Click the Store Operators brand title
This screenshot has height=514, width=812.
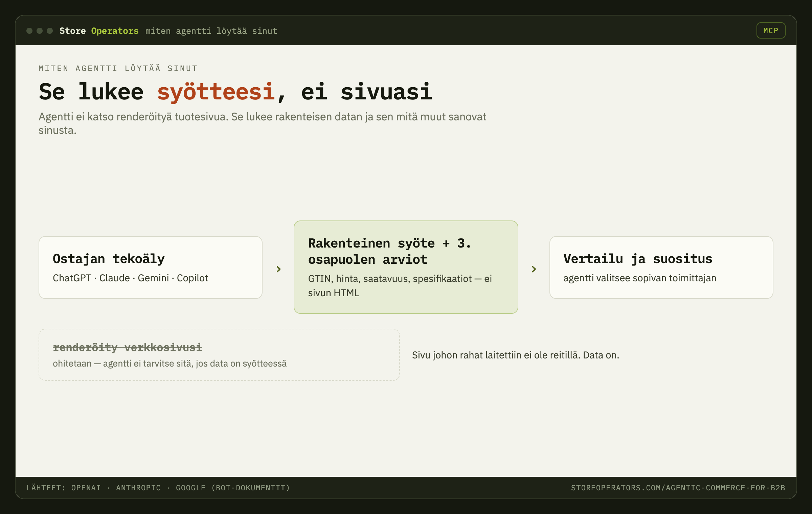point(99,31)
